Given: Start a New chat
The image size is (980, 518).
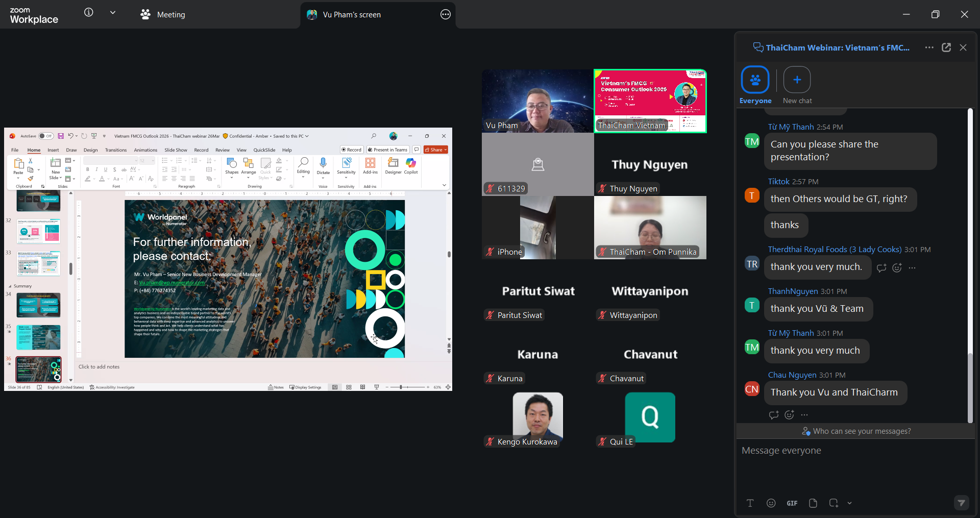Looking at the screenshot, I should coord(797,80).
